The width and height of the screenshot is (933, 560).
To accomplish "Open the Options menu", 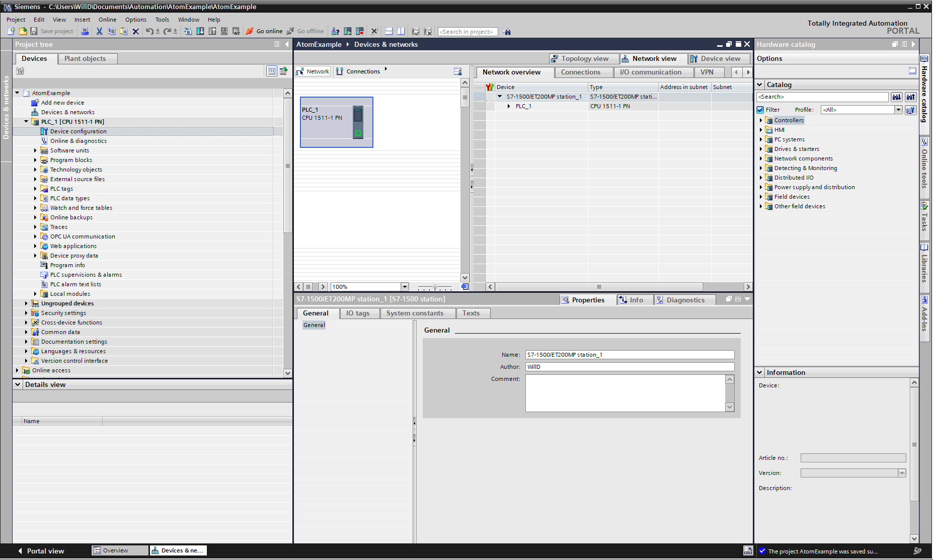I will pos(135,20).
